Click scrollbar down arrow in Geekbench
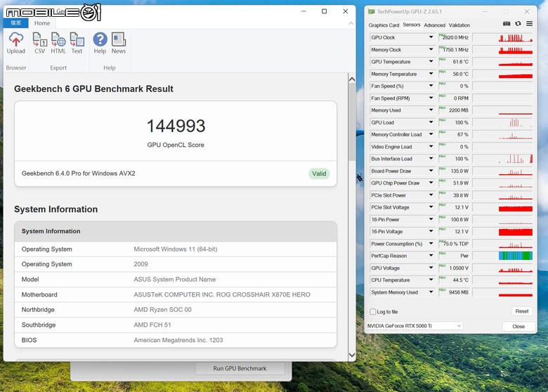Viewport: 548px width, 392px height. point(352,355)
